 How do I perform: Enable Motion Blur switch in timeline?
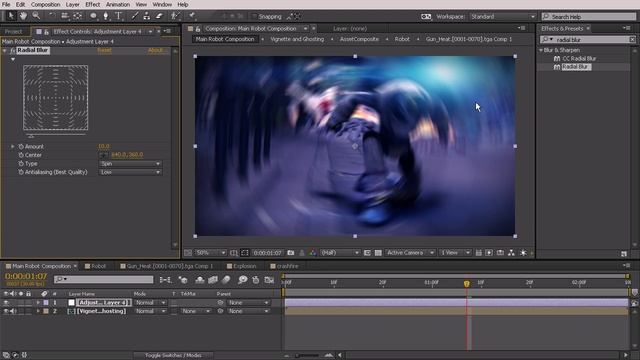[226, 280]
